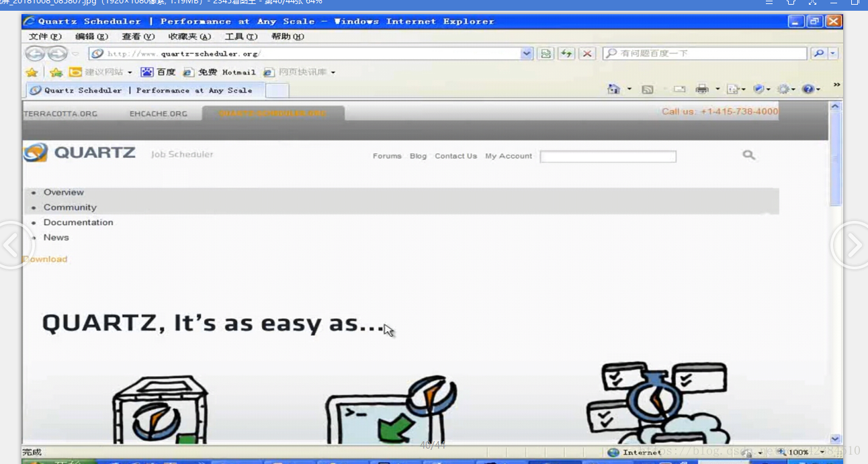
Task: Switch to the TERRACOTTA.ORG site tab
Action: [60, 113]
